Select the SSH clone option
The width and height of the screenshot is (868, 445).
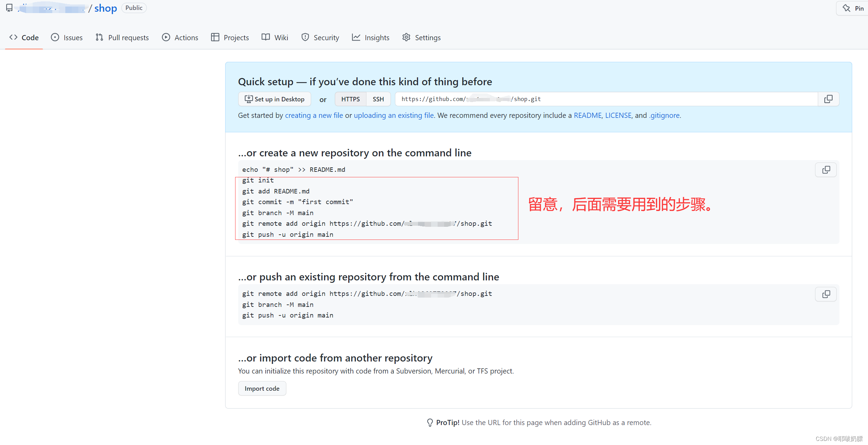click(378, 99)
